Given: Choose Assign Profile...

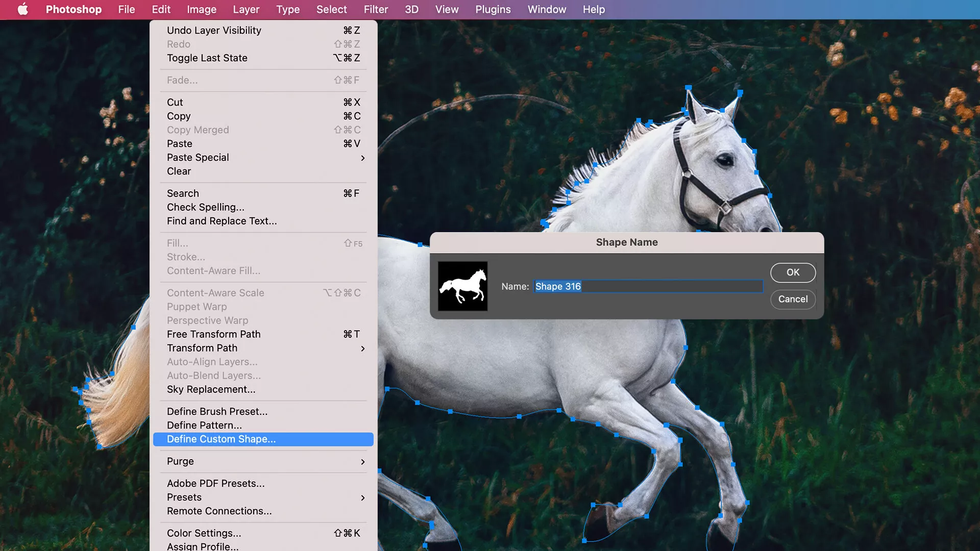Looking at the screenshot, I should pos(263,546).
